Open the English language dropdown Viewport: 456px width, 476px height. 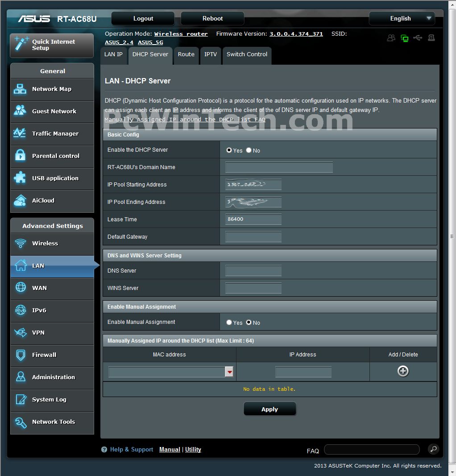pos(402,19)
